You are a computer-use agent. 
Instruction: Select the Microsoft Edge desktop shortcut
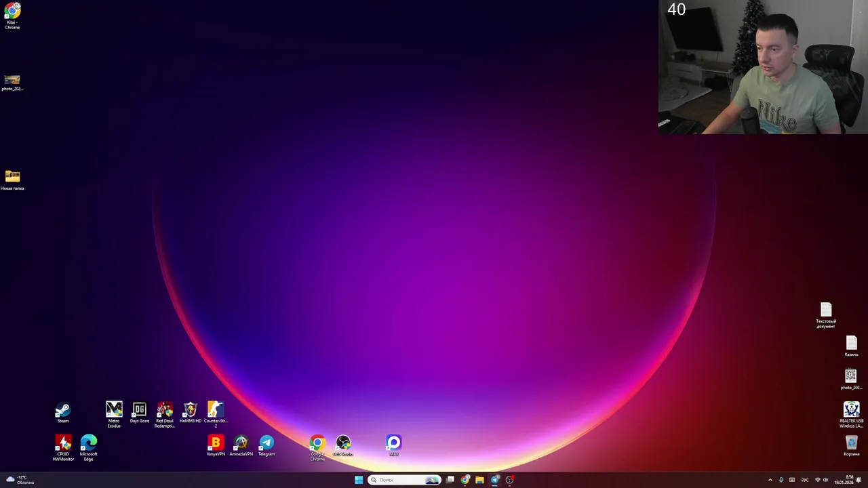(89, 448)
